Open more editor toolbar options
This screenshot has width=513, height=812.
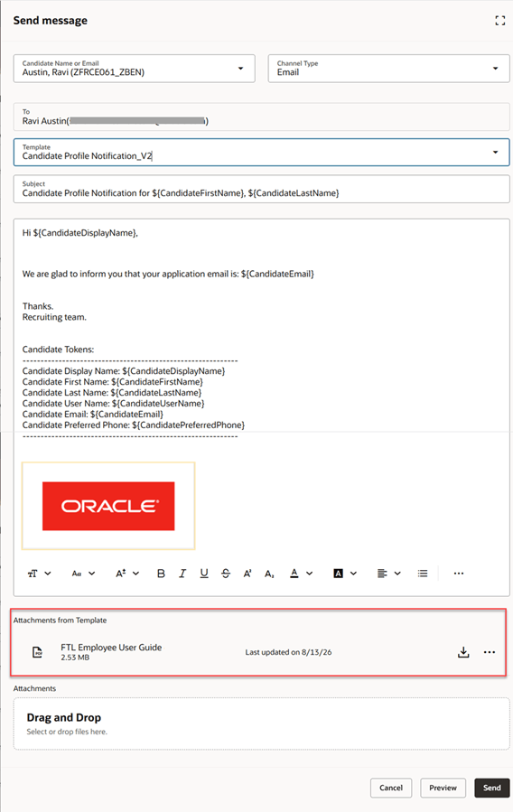(x=458, y=574)
